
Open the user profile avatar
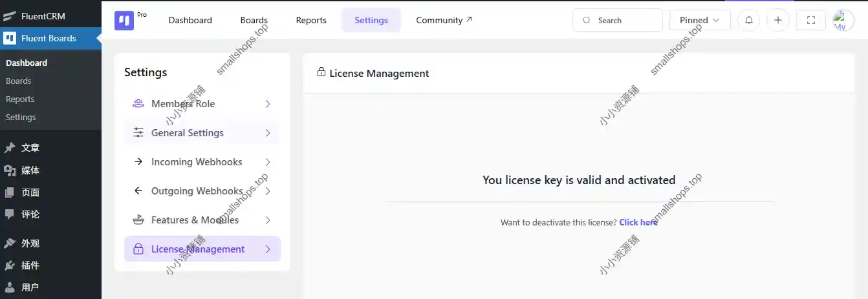point(843,20)
